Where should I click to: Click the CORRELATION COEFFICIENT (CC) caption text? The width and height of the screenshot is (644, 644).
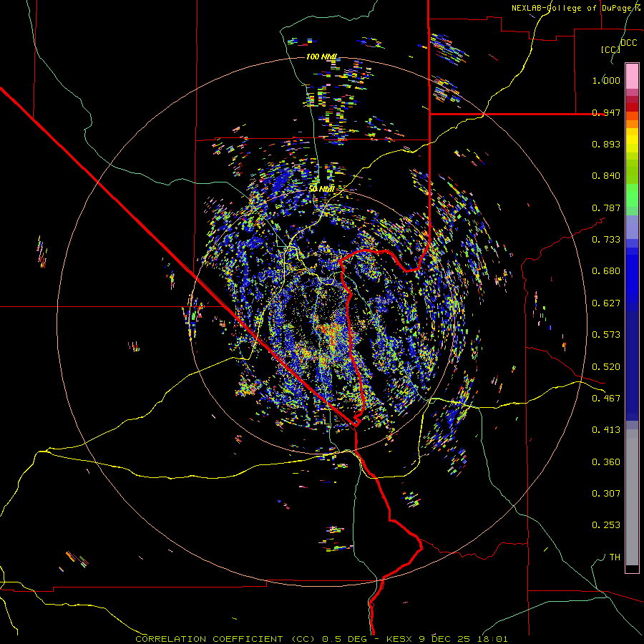point(225,639)
